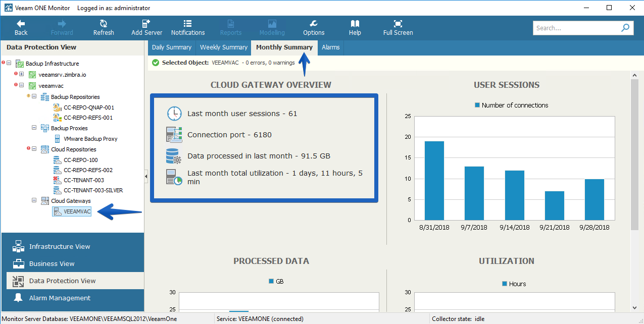This screenshot has width=644, height=324.
Task: Open the Add Server toolbar icon
Action: click(x=146, y=23)
